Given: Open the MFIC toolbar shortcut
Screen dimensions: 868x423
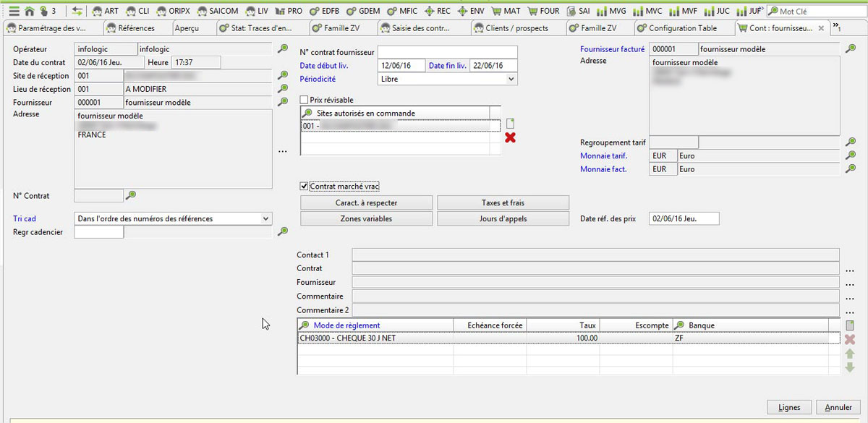Looking at the screenshot, I should coord(401,11).
